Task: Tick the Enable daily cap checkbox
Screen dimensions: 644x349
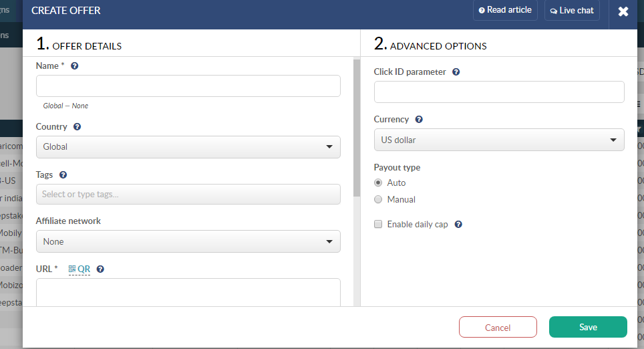Action: (379, 225)
